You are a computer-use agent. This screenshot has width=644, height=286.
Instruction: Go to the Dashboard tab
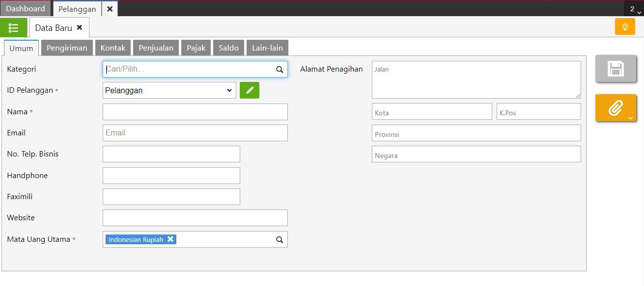pyautogui.click(x=25, y=8)
